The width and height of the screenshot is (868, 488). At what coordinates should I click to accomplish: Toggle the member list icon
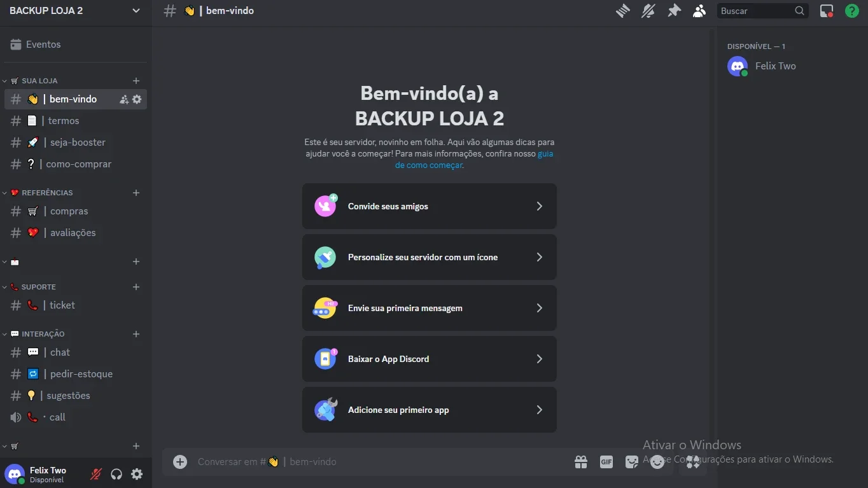click(699, 11)
